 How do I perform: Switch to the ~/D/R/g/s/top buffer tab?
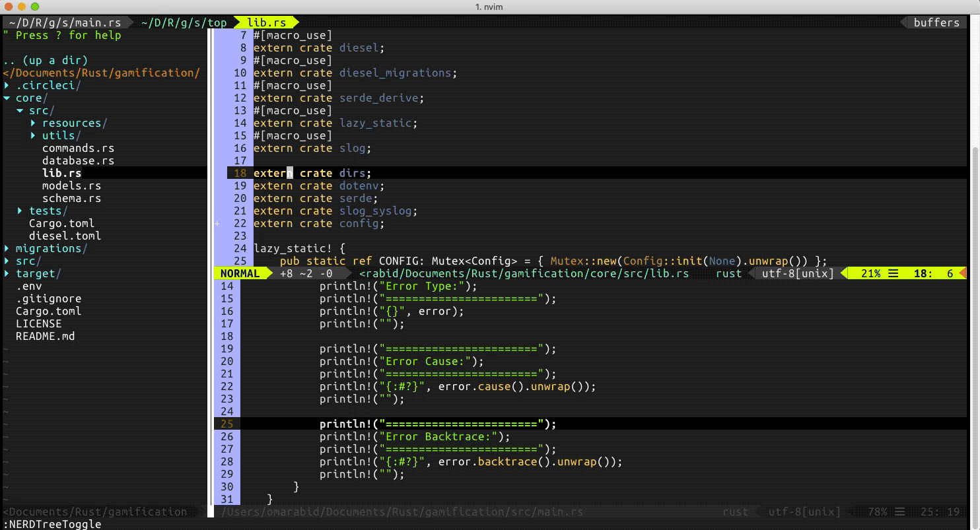[x=184, y=22]
